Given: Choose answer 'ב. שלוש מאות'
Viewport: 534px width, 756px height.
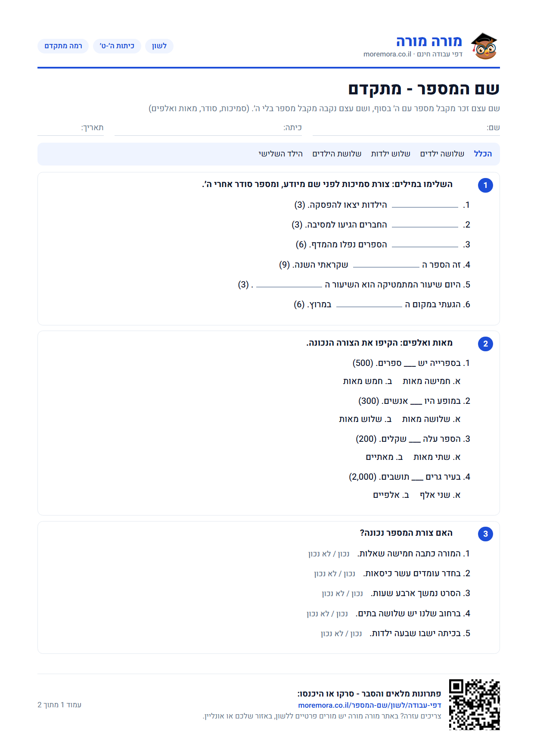Looking at the screenshot, I should coord(365,419).
